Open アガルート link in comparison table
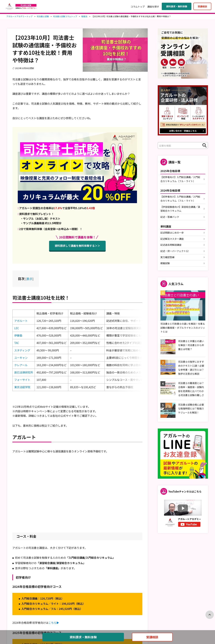This screenshot has width=215, height=644. pyautogui.click(x=21, y=321)
